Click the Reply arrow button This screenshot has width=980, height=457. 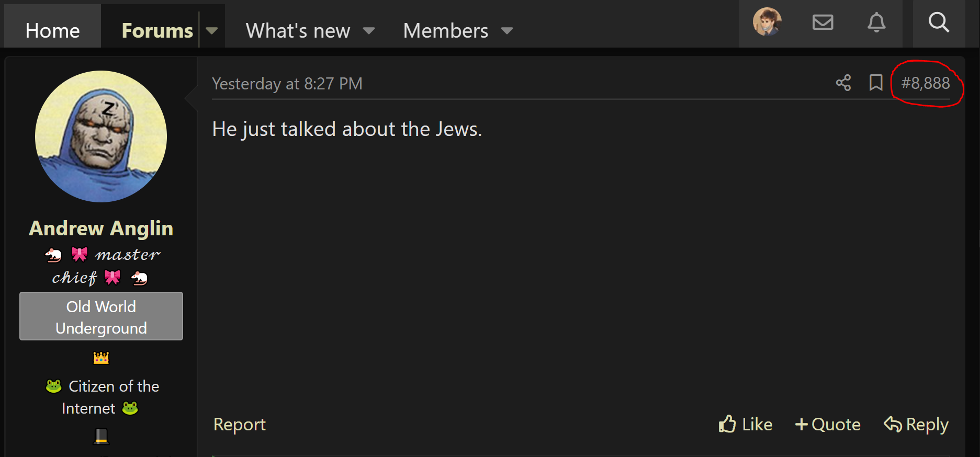click(916, 424)
